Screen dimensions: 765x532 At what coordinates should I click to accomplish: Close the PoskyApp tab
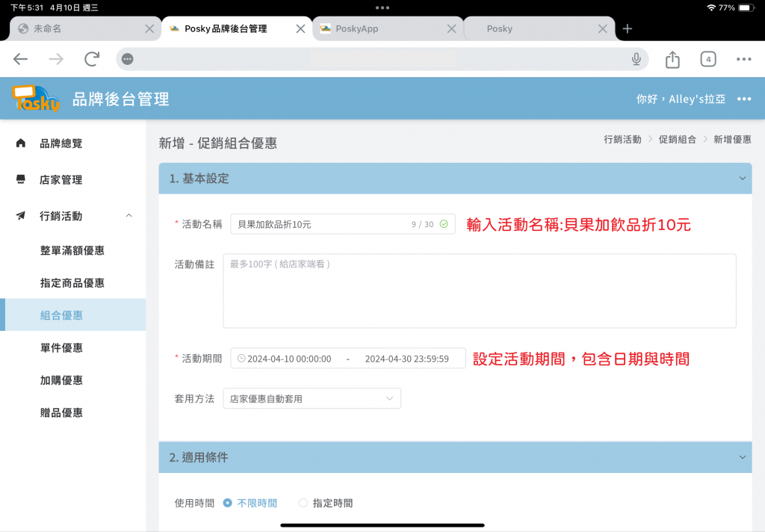click(452, 29)
